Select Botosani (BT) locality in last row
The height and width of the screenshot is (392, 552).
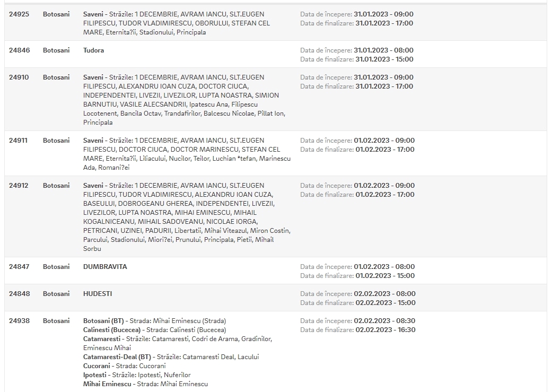click(103, 321)
